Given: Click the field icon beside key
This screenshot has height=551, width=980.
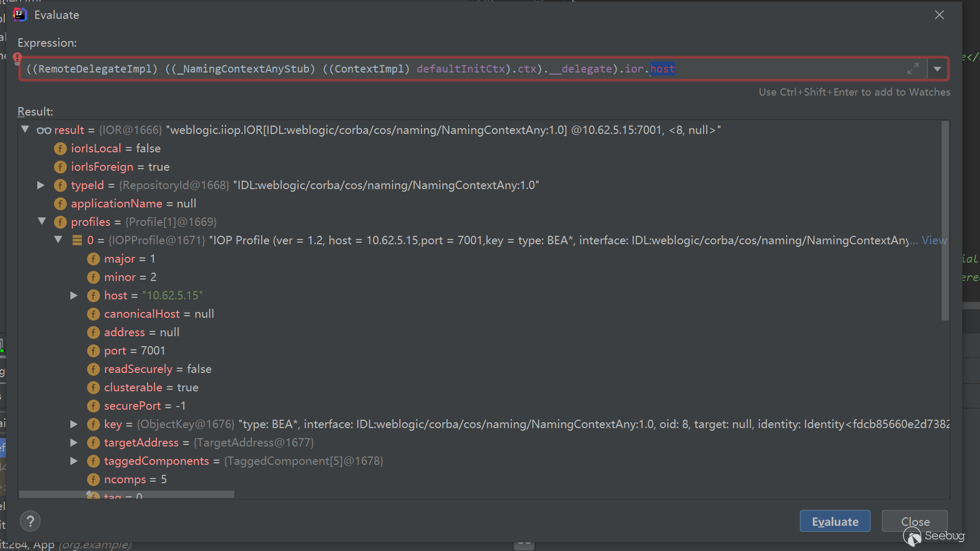Looking at the screenshot, I should tap(94, 424).
